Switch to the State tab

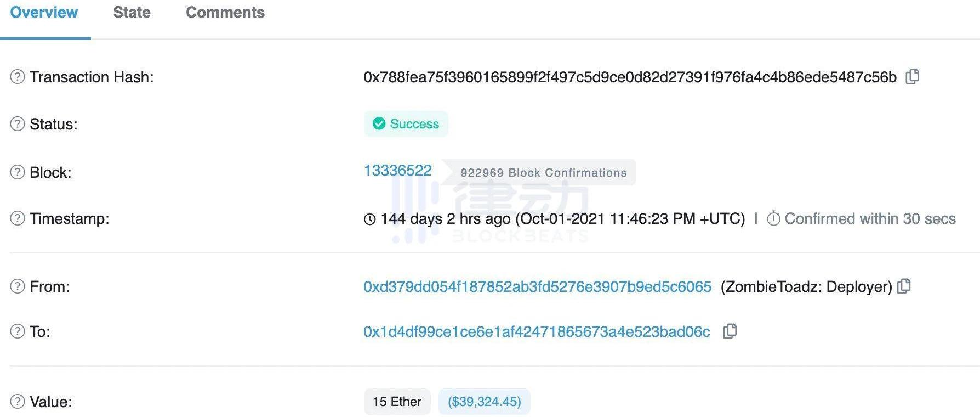132,13
